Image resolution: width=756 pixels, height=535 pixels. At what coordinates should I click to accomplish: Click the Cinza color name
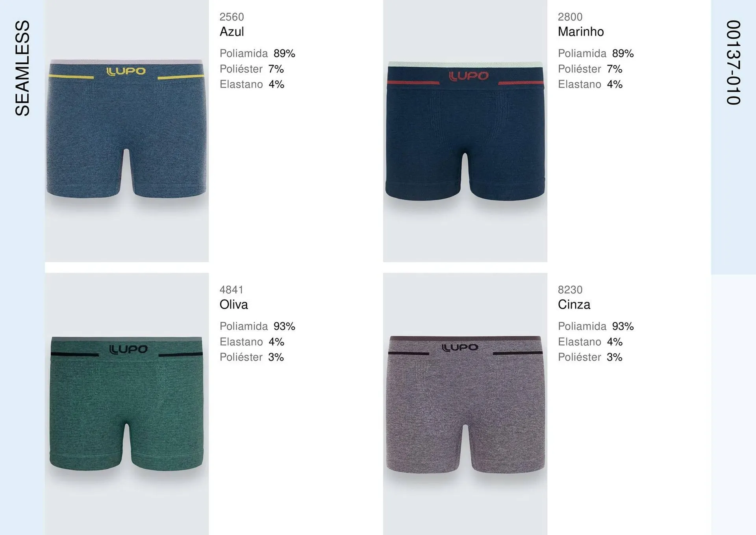574,305
